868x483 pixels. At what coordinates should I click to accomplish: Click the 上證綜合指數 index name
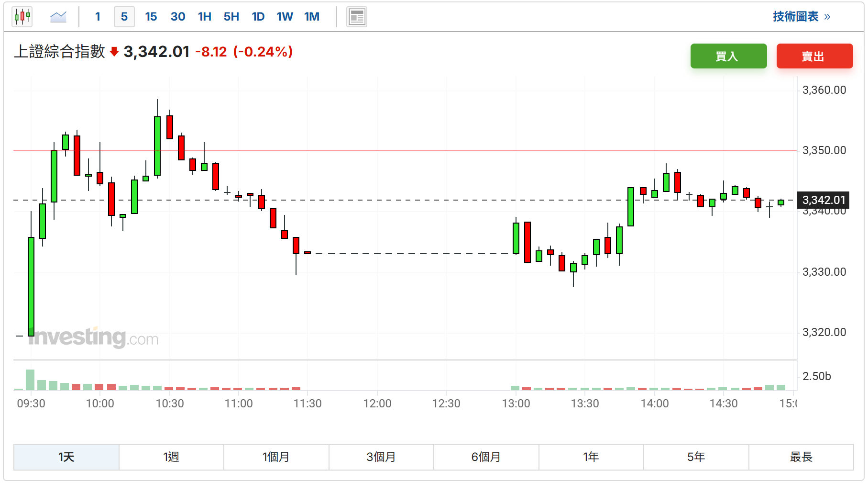[x=59, y=52]
